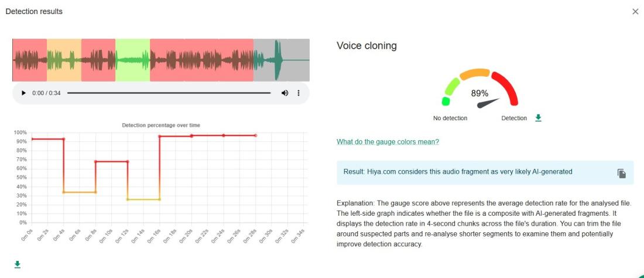The height and width of the screenshot is (278, 644).
Task: Download the voice cloning gauge result
Action: click(x=538, y=118)
